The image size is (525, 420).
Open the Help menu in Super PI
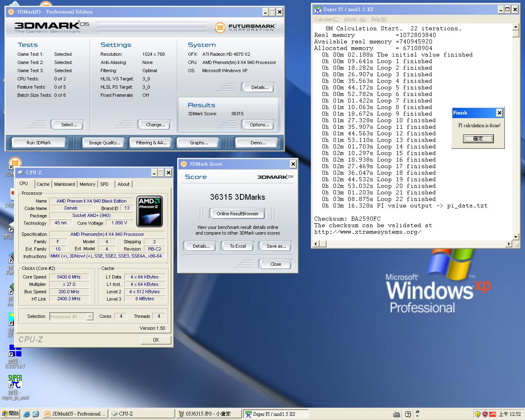point(379,19)
